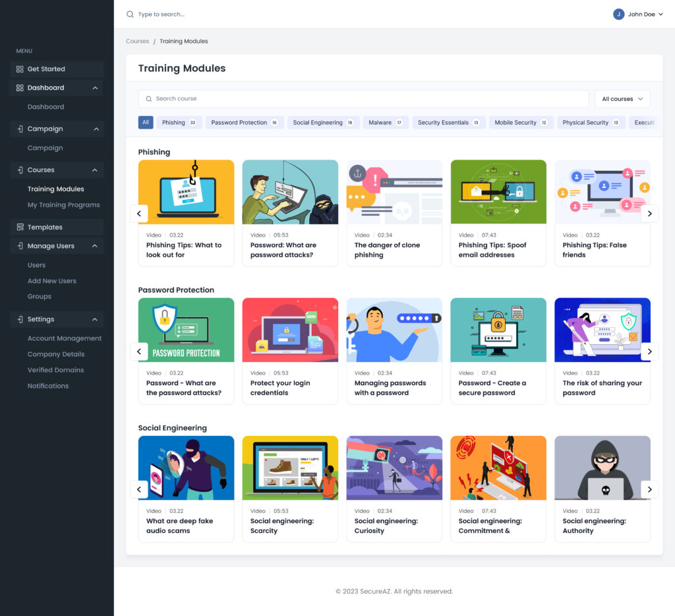Collapse the Settings menu chevron
Screen dimensions: 675x616
[95, 319]
